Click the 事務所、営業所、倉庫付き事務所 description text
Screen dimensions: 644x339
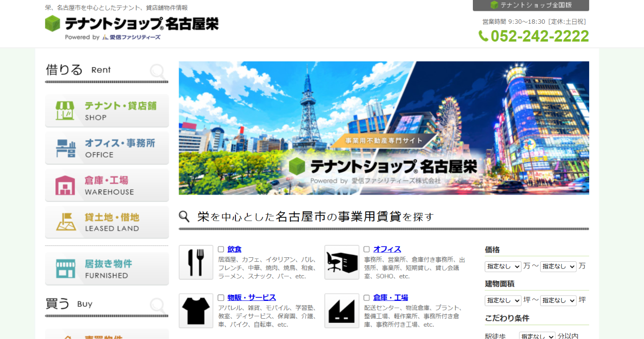point(414,268)
